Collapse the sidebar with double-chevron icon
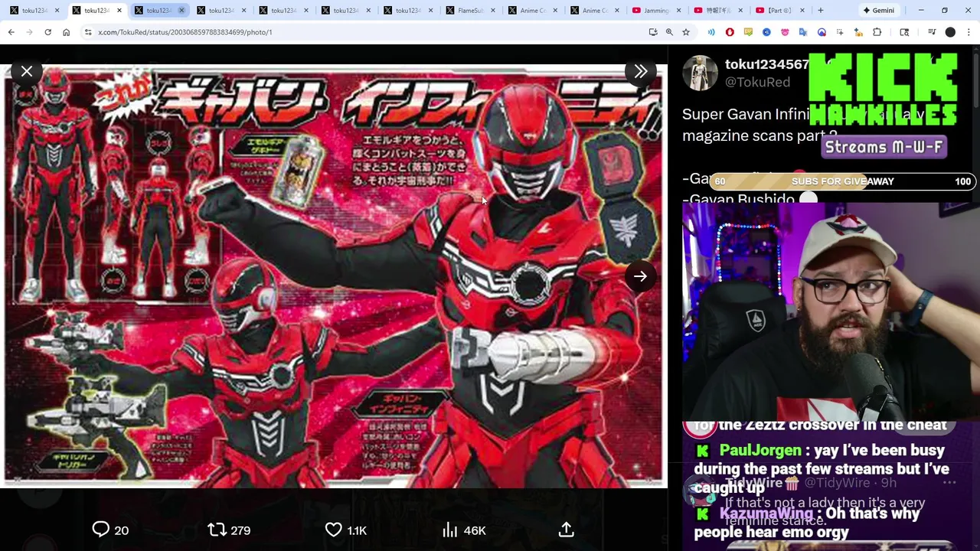Screen dimensions: 980x551 641,71
